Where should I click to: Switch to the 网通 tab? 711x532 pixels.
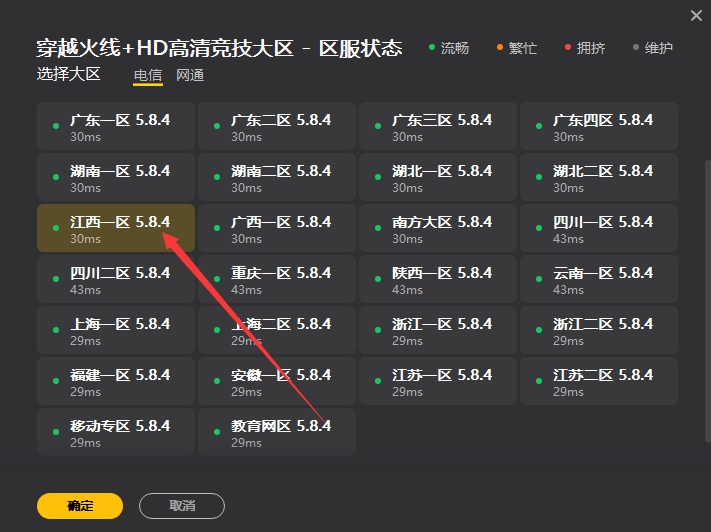tap(190, 75)
